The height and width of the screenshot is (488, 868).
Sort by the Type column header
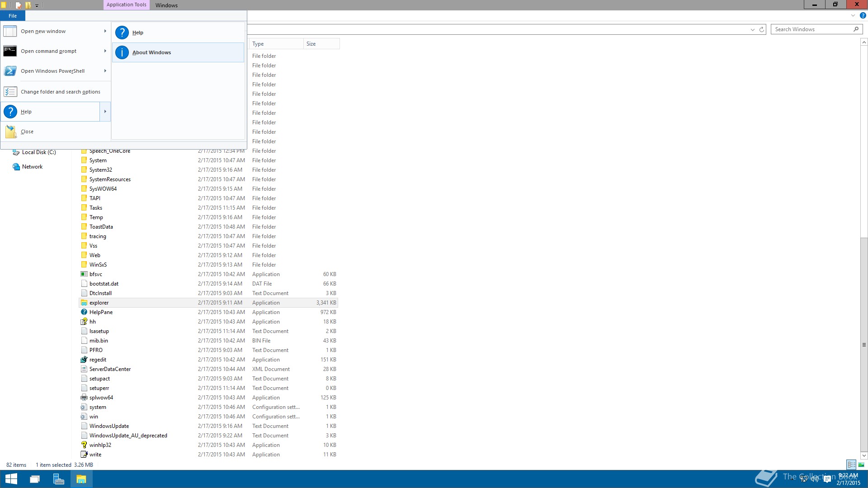pyautogui.click(x=276, y=44)
